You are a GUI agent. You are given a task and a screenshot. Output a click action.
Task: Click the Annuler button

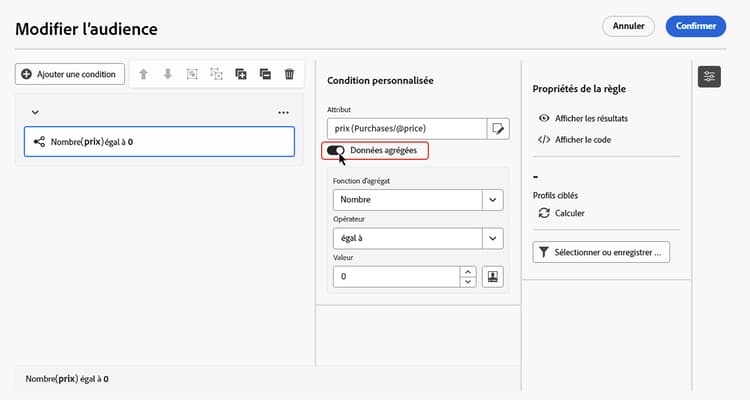click(628, 26)
